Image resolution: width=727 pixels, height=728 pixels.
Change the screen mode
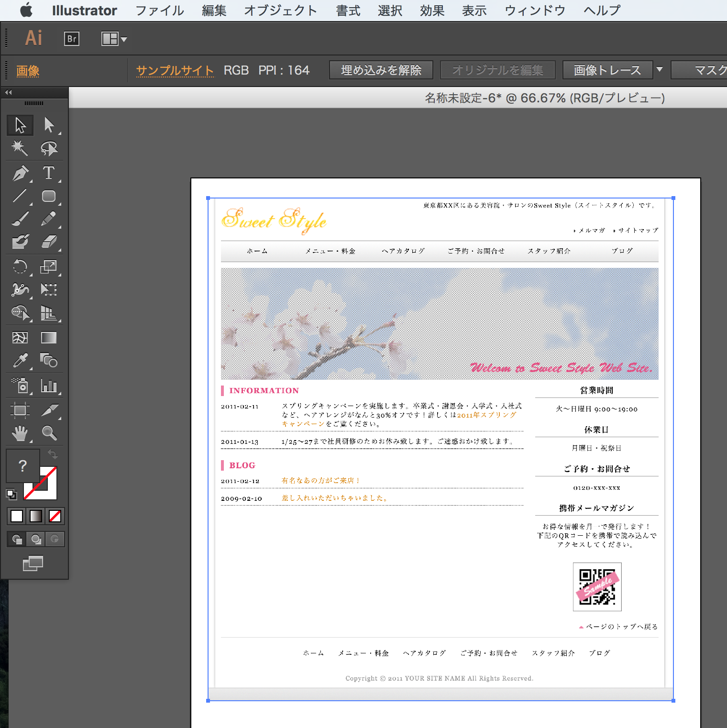[33, 563]
